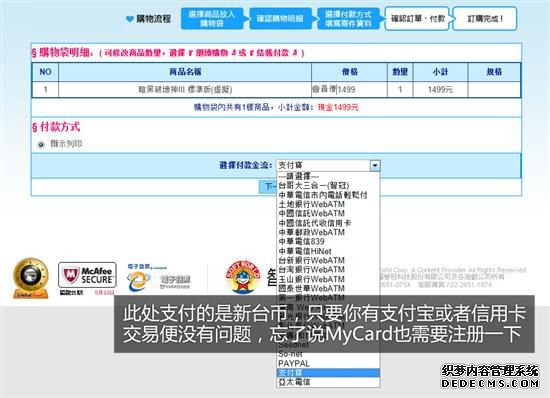Click the 下一步 button under dropdown
The height and width of the screenshot is (398, 550).
[268, 187]
